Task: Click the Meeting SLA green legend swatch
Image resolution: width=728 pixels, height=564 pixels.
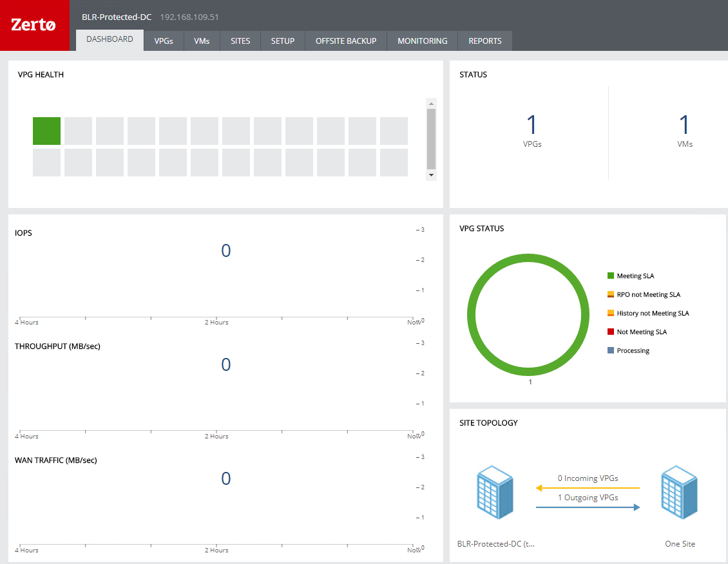Action: tap(611, 276)
